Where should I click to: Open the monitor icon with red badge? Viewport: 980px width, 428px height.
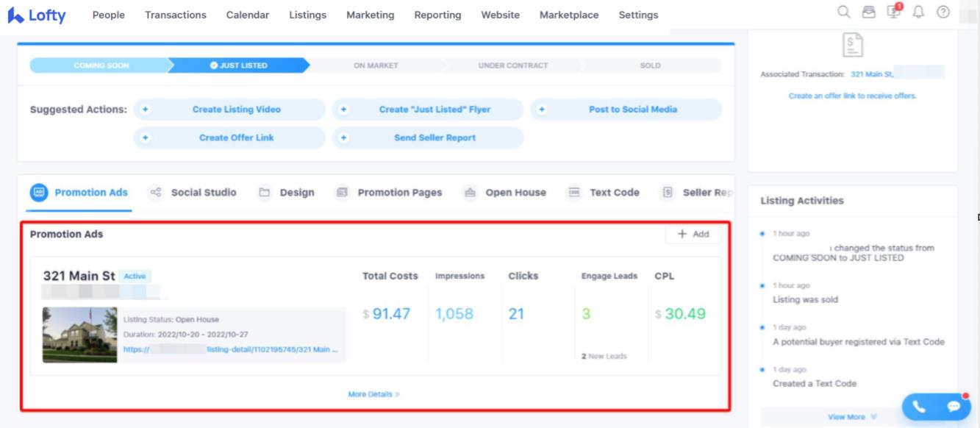point(893,13)
